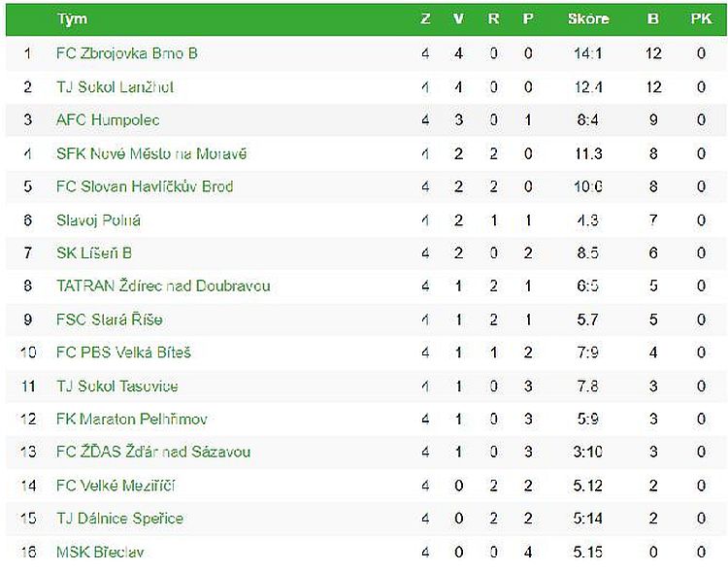Select SK Líšeň B team link

coord(94,252)
